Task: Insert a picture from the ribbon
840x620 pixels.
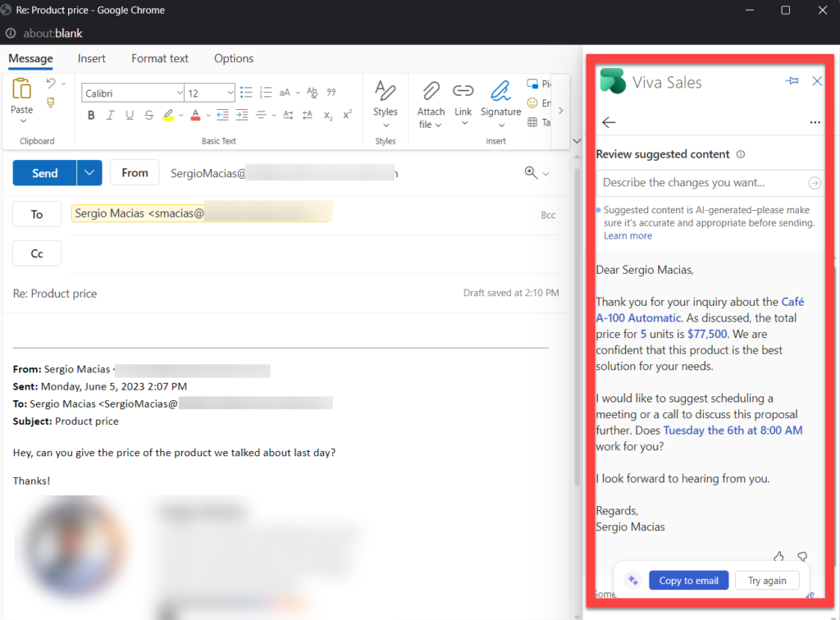Action: pos(532,84)
